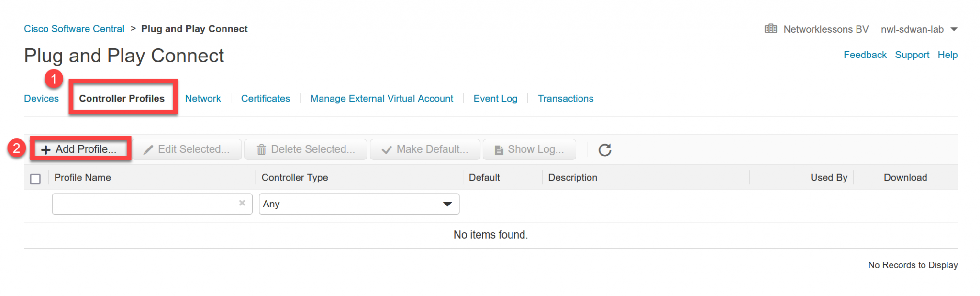This screenshot has width=980, height=296.
Task: Toggle the select-all profiles checkbox
Action: pyautogui.click(x=35, y=179)
